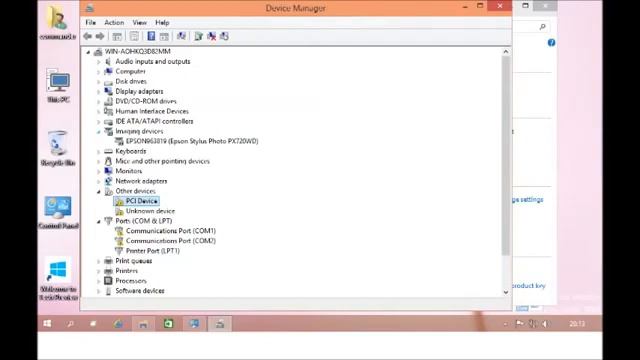Image resolution: width=640 pixels, height=360 pixels.
Task: Collapse root WIN-AOHKQ3D82MM node
Action: 88,52
